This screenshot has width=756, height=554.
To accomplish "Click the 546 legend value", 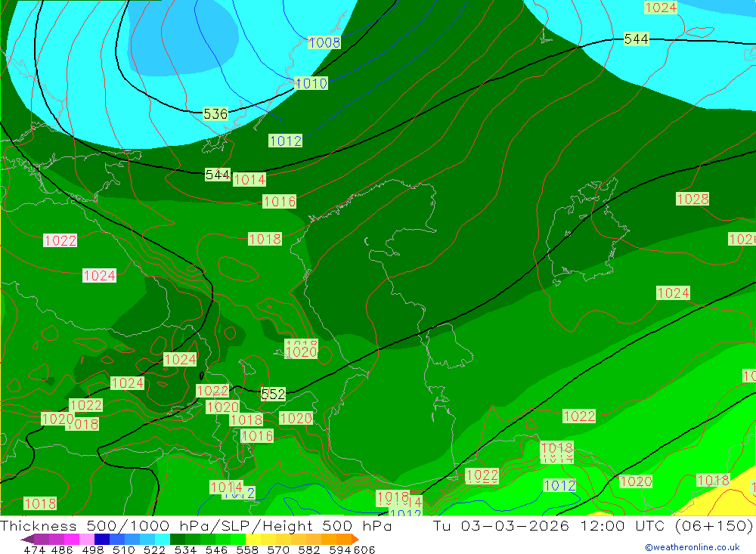I will (x=216, y=549).
